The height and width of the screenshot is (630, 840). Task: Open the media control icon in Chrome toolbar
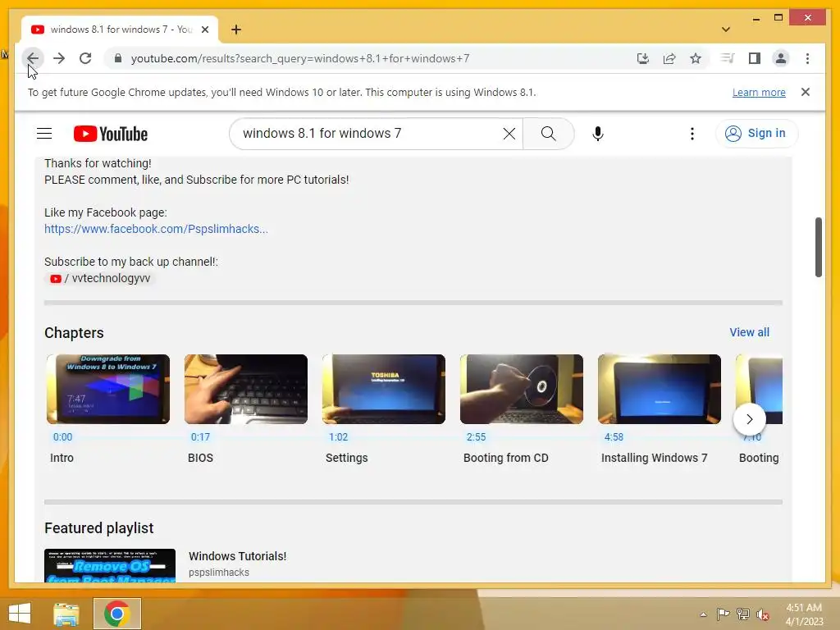728,58
